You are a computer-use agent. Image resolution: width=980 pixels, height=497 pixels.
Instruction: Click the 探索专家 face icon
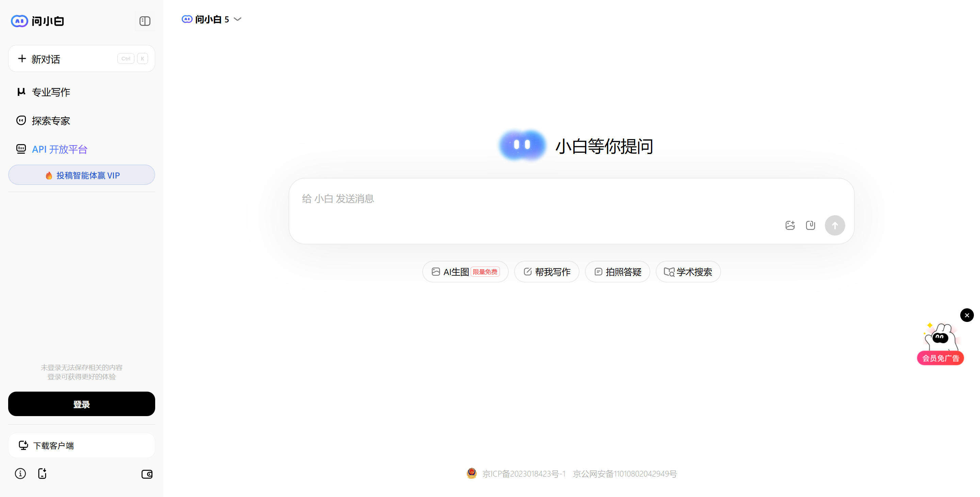21,120
